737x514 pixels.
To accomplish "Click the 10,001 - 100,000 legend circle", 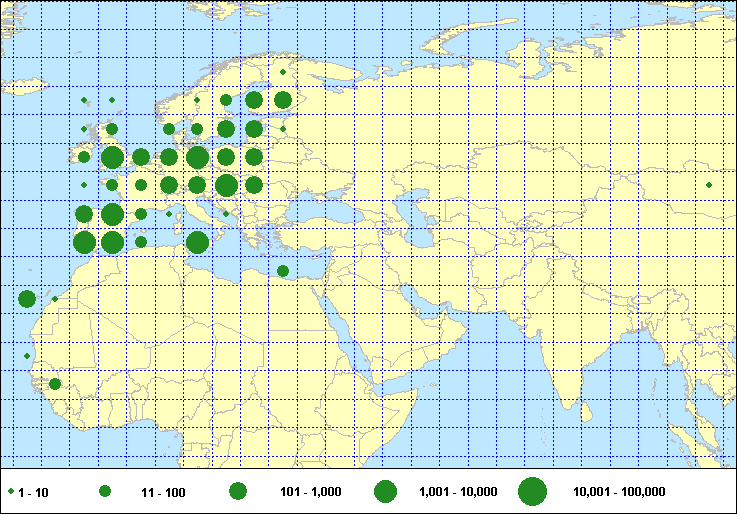I will (532, 492).
